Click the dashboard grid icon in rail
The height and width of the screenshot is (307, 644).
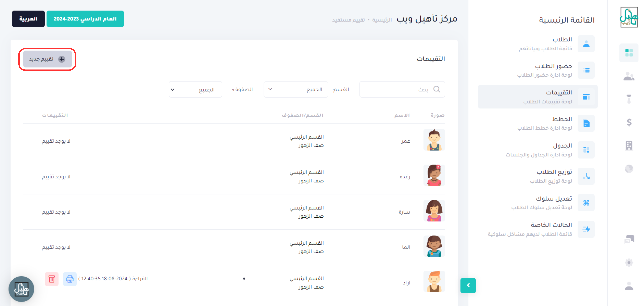click(x=629, y=53)
